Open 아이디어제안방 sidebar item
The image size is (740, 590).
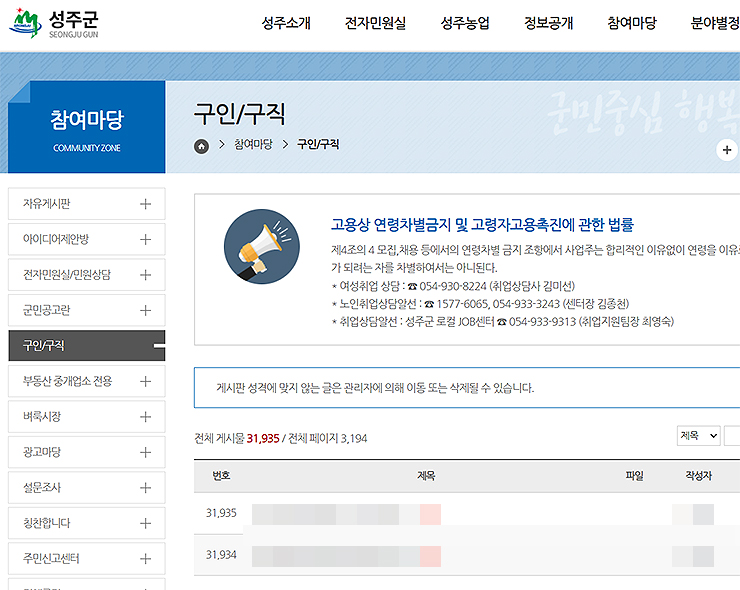87,239
